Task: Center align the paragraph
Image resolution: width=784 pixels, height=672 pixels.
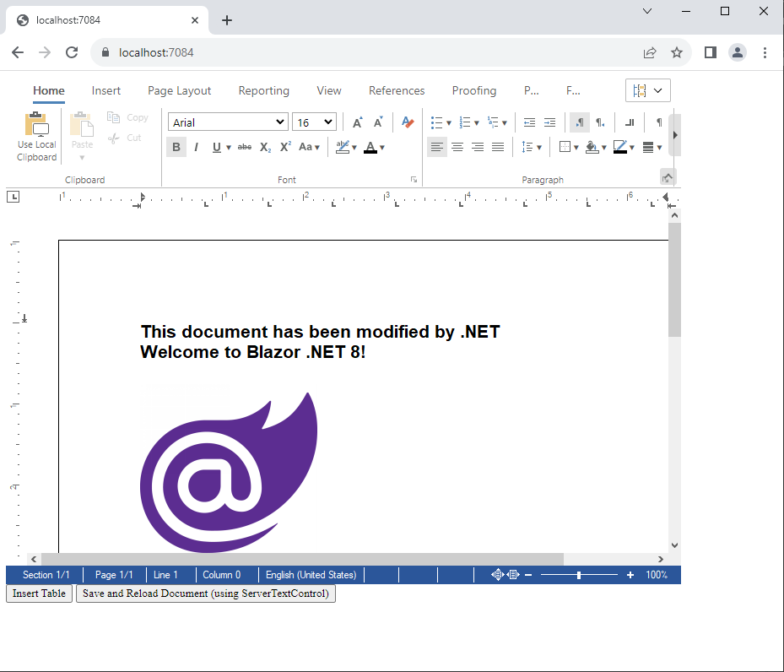Action: 457,147
